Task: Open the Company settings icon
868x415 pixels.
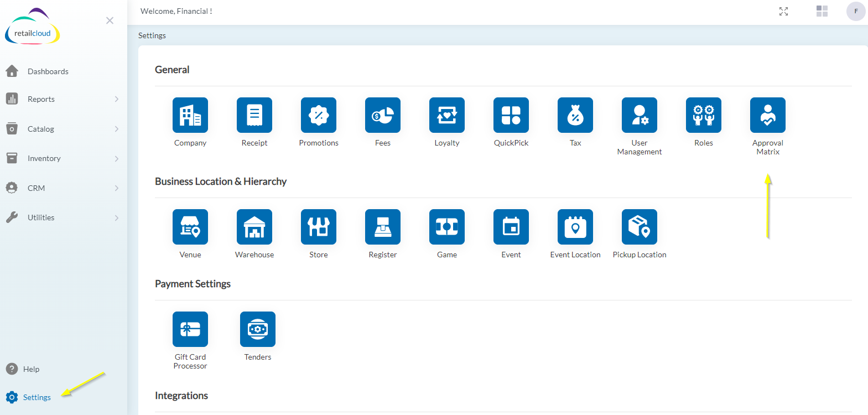Action: coord(190,115)
